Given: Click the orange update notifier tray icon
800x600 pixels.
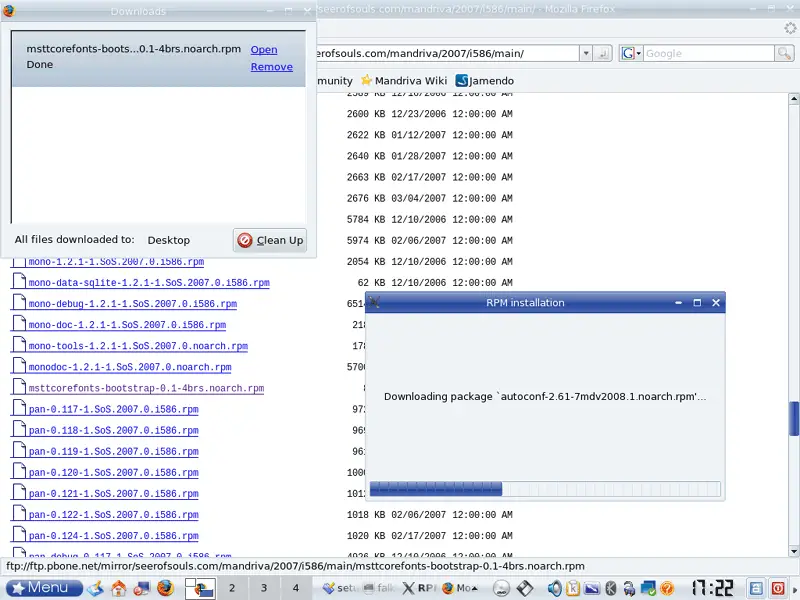Looking at the screenshot, I should coord(667,588).
